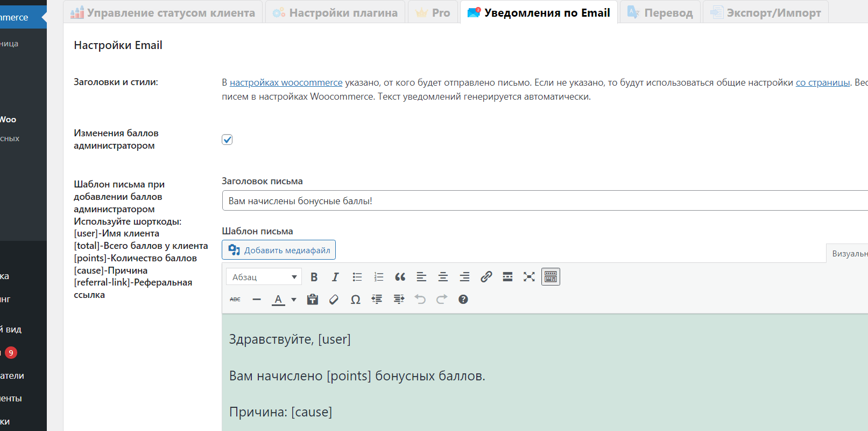This screenshot has width=868, height=431.
Task: Click the 'Настройки Email' heading
Action: point(118,45)
